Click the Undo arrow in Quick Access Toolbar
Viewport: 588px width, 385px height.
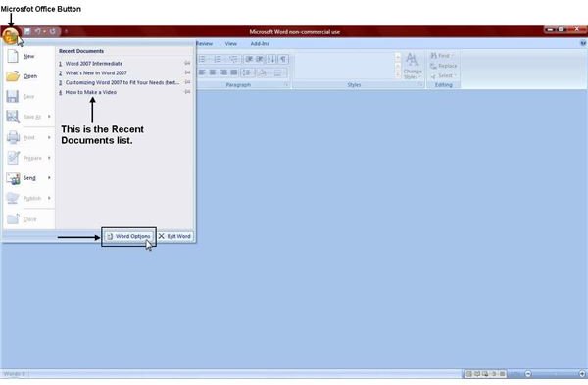38,32
